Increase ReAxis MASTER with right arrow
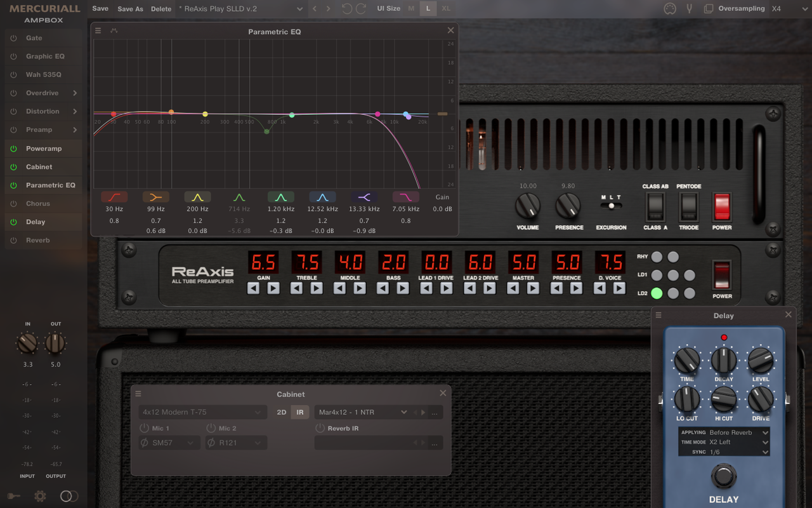 533,288
